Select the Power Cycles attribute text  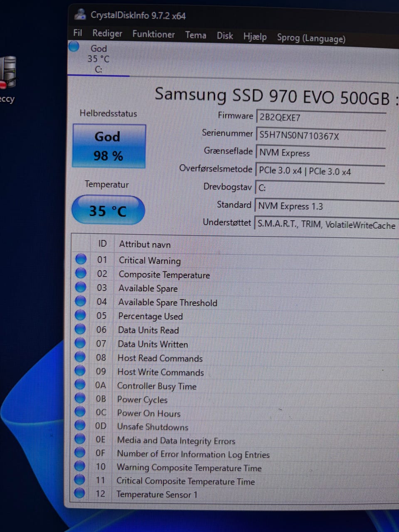click(x=142, y=400)
